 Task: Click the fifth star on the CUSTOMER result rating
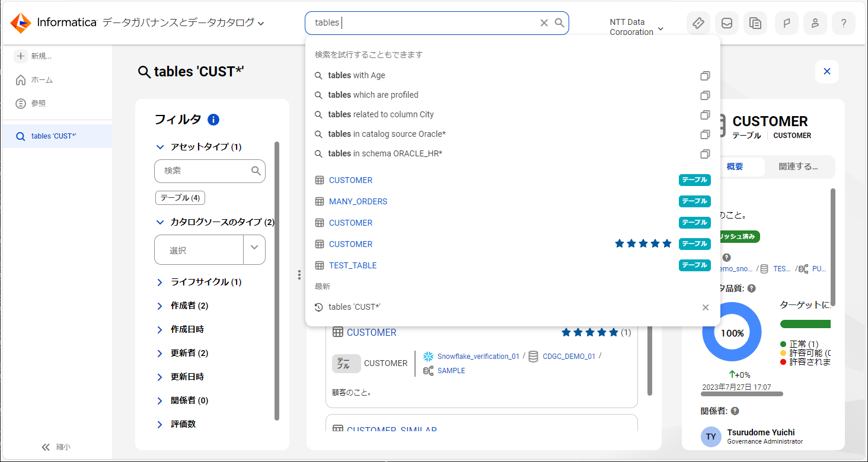(666, 243)
